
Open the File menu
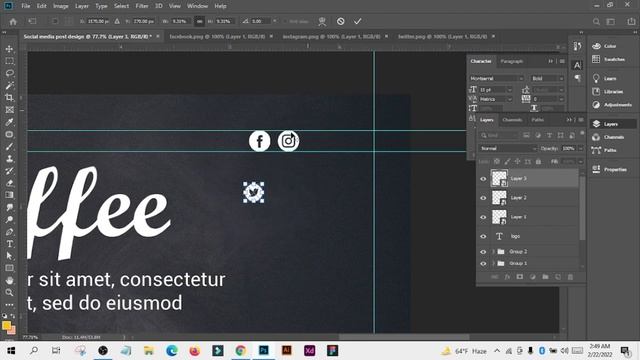tap(26, 6)
